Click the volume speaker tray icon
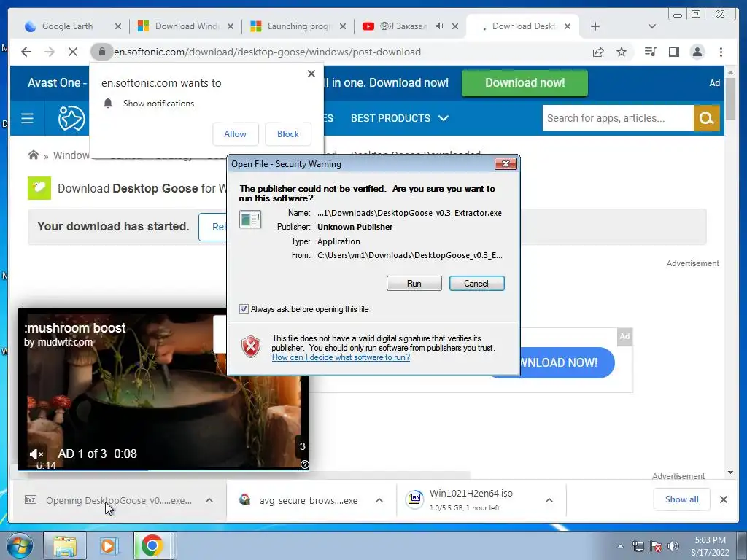 [673, 546]
